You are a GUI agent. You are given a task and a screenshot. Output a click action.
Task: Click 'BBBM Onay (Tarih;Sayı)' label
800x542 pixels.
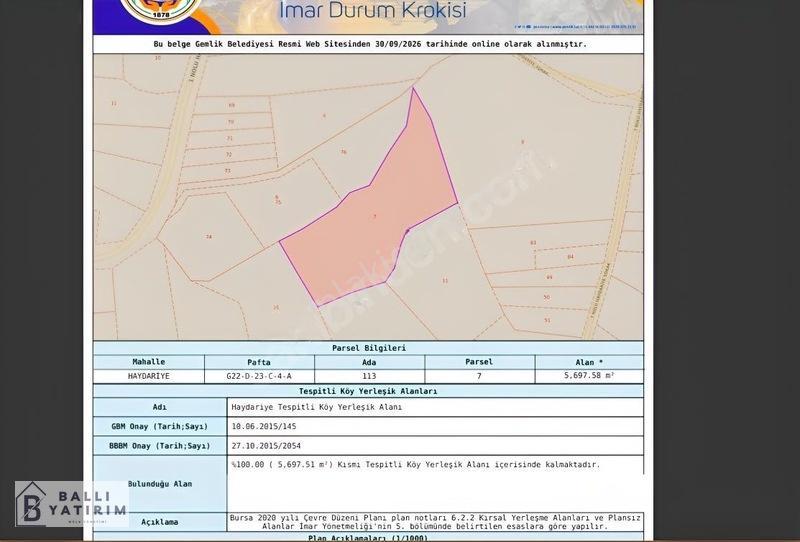coord(160,446)
